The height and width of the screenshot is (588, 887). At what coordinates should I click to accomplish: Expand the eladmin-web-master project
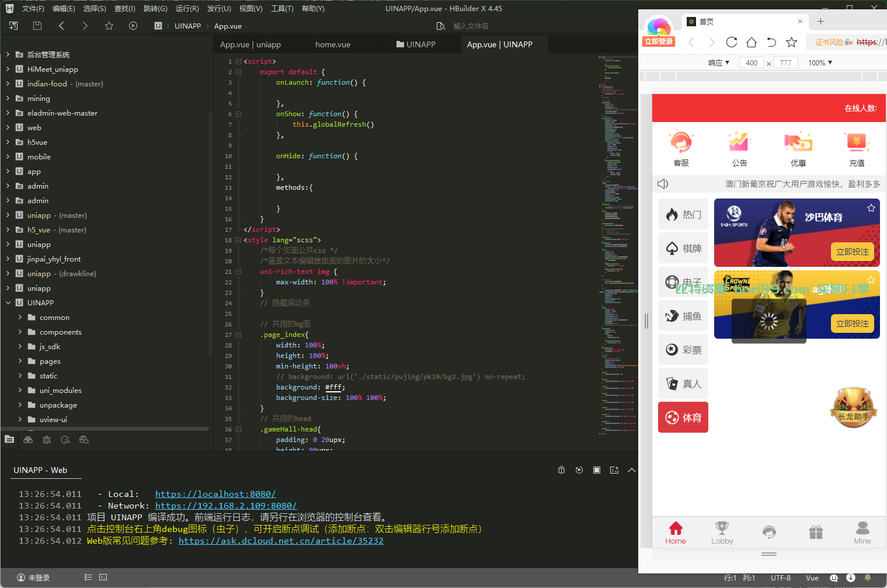(x=8, y=113)
